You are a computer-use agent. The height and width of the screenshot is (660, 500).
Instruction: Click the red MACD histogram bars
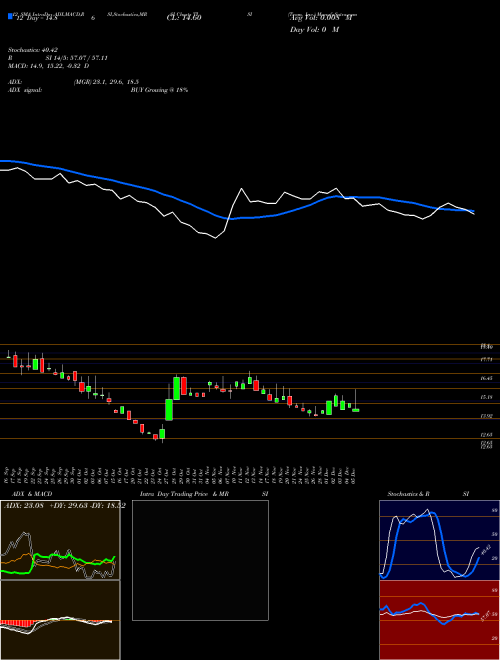pyautogui.click(x=16, y=623)
